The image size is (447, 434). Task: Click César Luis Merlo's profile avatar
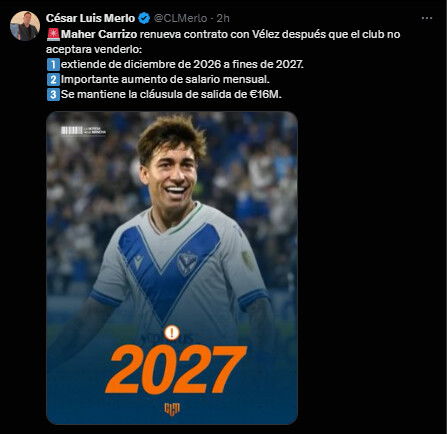(25, 26)
